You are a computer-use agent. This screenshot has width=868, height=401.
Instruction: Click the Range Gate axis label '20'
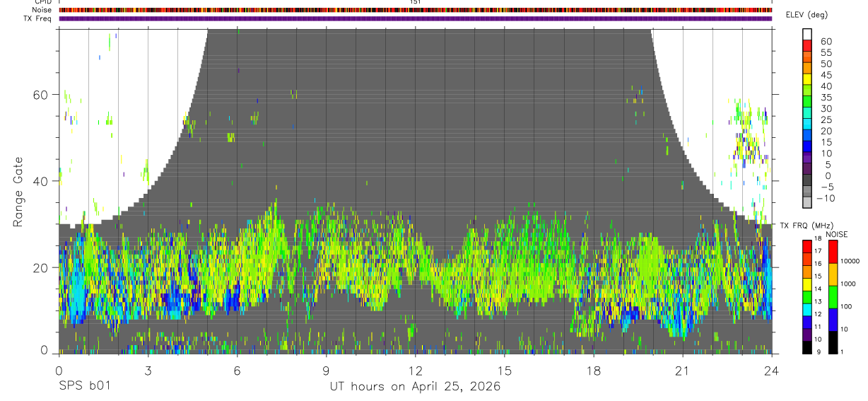42,267
